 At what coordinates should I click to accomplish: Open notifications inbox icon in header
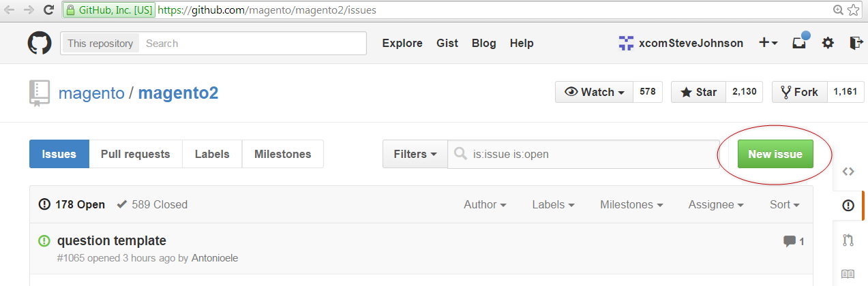(799, 43)
